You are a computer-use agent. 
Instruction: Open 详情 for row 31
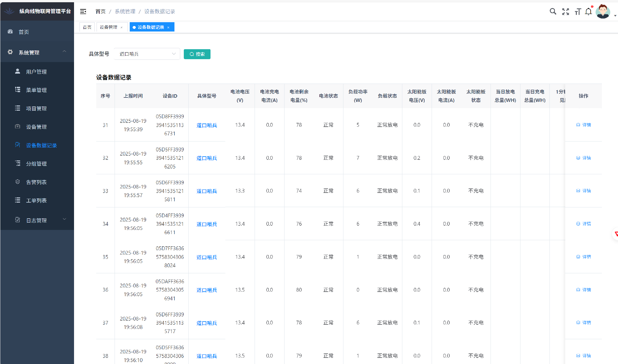pyautogui.click(x=584, y=125)
